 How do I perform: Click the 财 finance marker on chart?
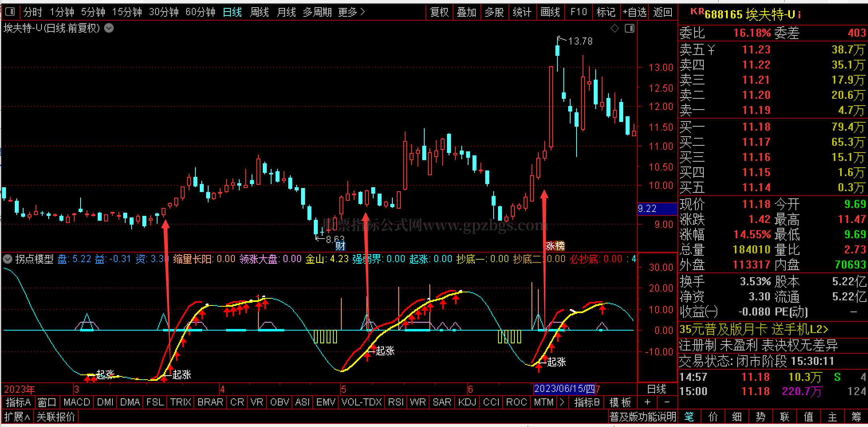[340, 246]
